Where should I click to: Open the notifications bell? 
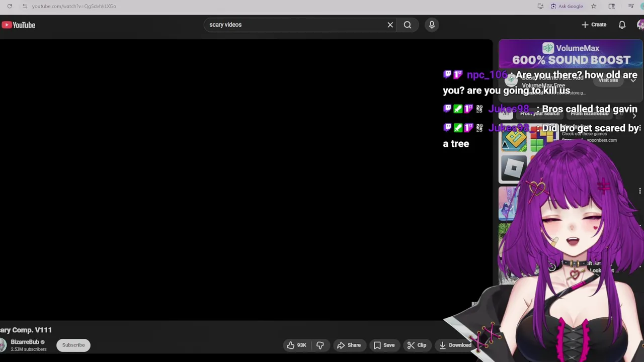pos(622,25)
